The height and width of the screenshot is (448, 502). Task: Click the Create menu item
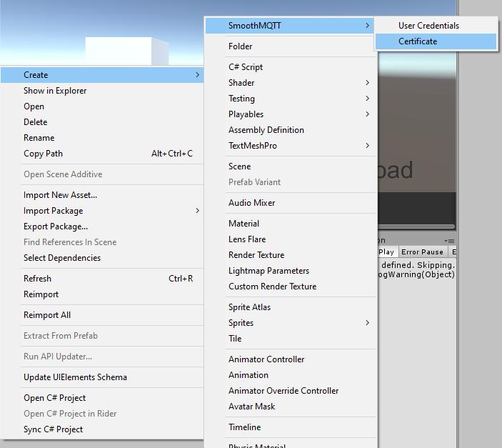[x=102, y=75]
